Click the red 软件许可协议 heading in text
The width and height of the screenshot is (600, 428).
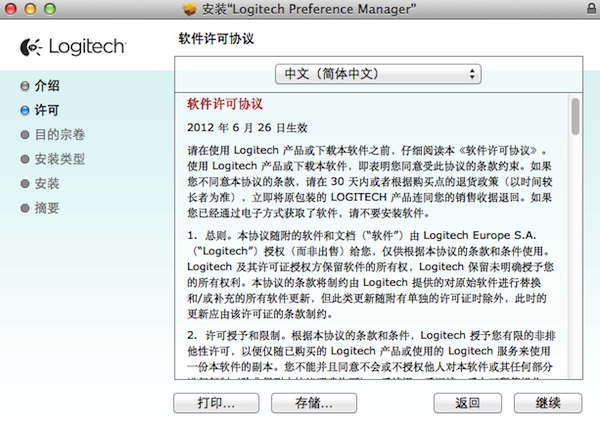[x=225, y=104]
